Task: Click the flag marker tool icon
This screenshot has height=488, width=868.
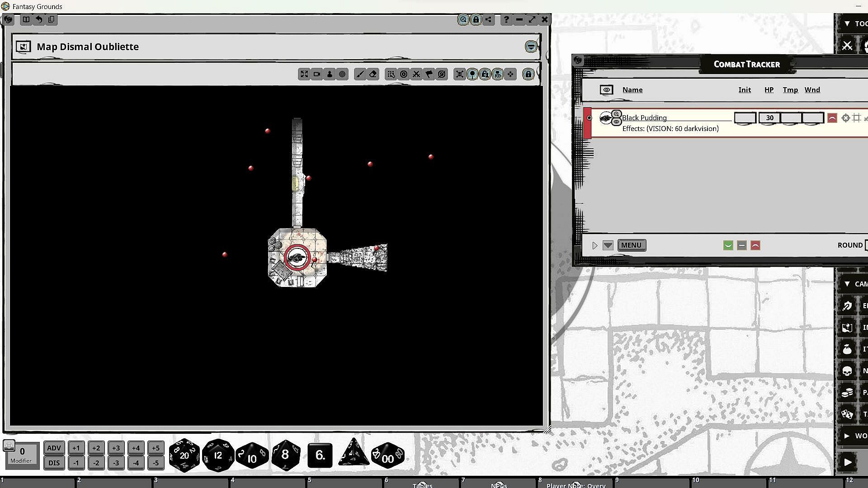Action: tap(429, 75)
